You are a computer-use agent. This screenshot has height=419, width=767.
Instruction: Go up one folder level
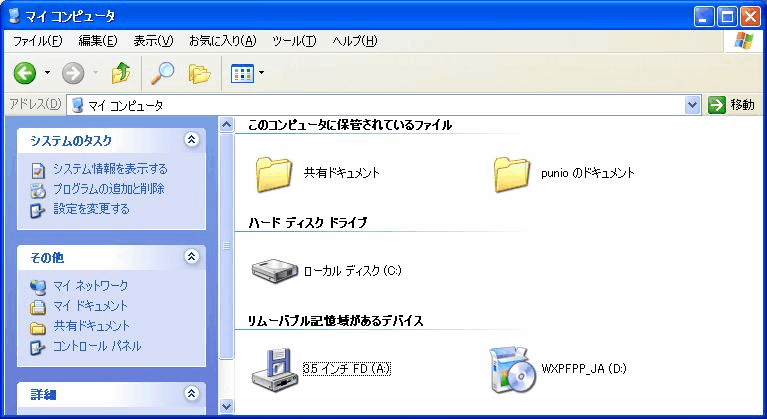tap(121, 73)
